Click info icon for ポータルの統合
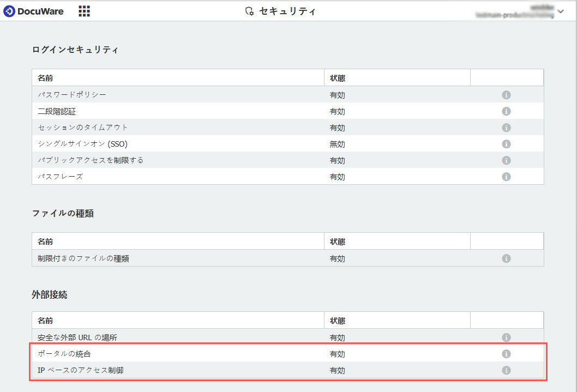577x392 pixels. click(x=506, y=354)
